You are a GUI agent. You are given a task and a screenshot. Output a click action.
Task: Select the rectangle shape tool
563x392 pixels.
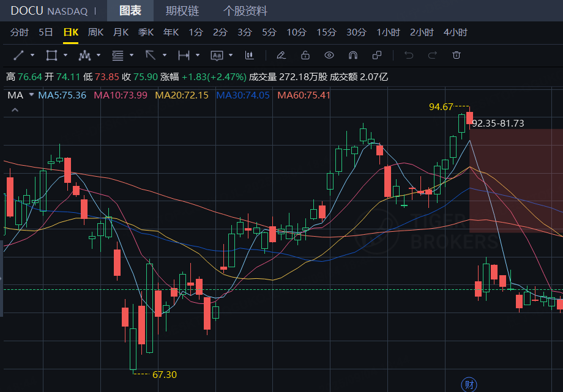[51, 56]
